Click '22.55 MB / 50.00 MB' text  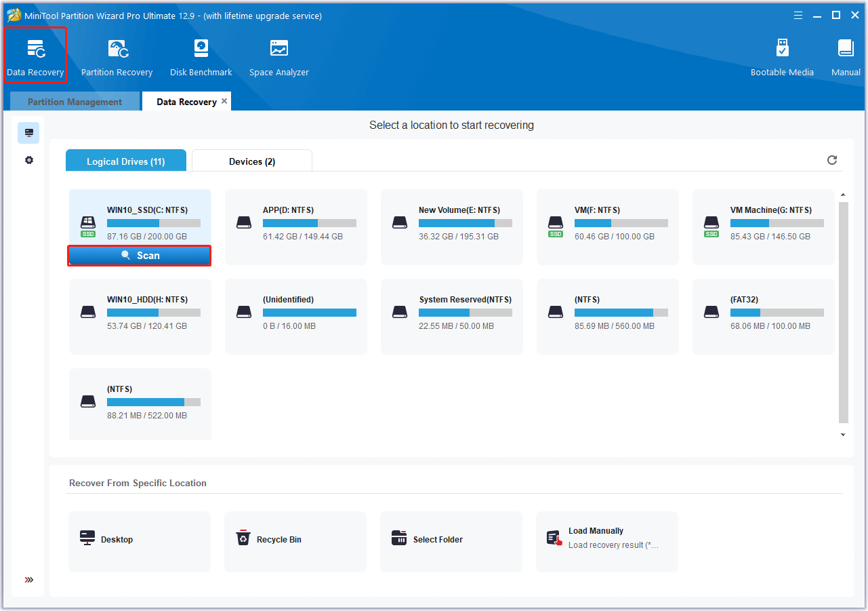tap(456, 326)
